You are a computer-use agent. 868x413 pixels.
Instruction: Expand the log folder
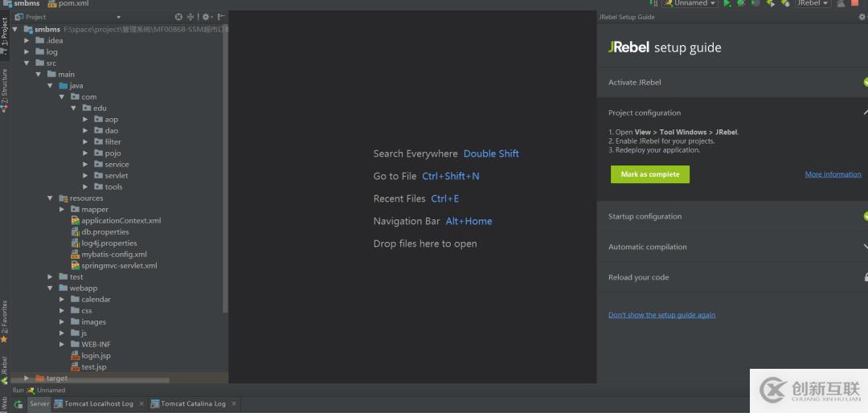(27, 51)
